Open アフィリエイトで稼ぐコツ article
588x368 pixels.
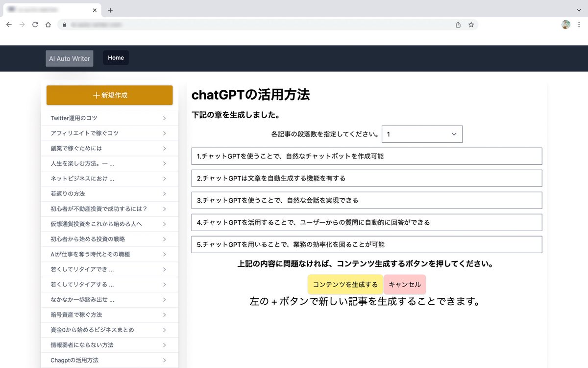click(x=110, y=133)
